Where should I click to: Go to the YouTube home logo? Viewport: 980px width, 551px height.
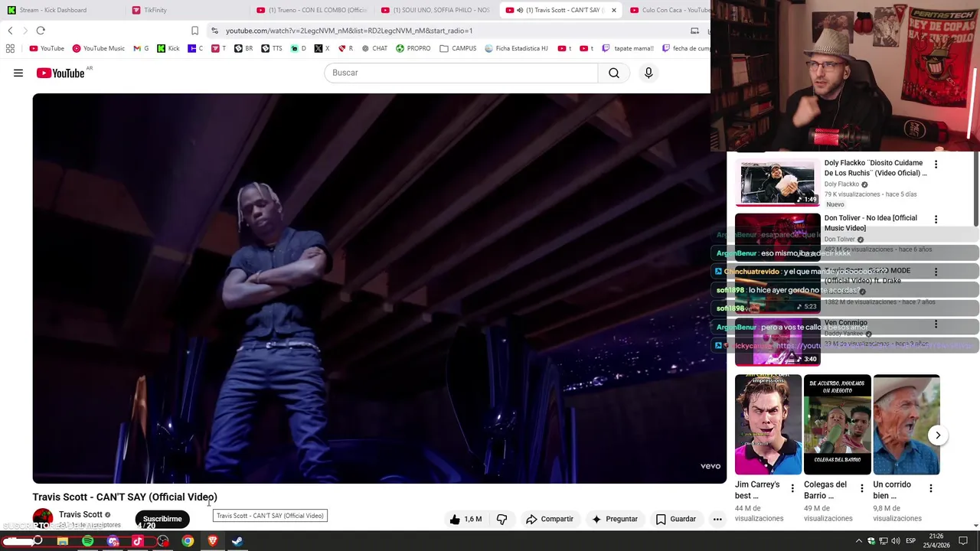point(60,73)
